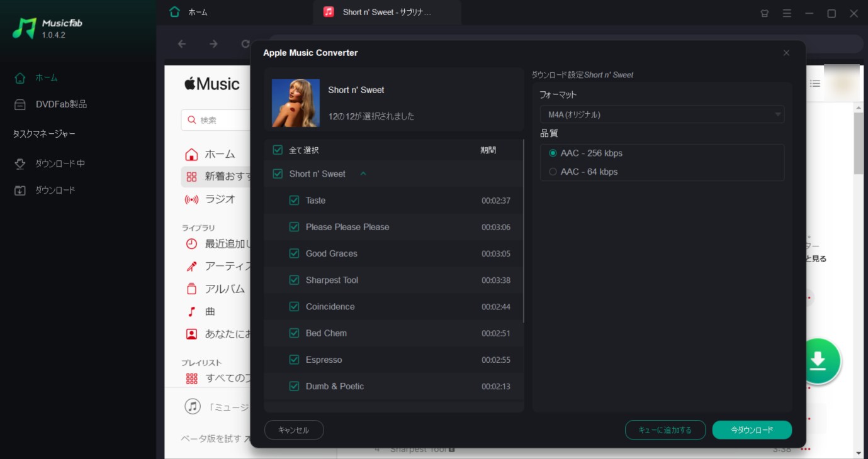Click the 今ダウンロード button
Screen dimensions: 868x459
pyautogui.click(x=752, y=430)
